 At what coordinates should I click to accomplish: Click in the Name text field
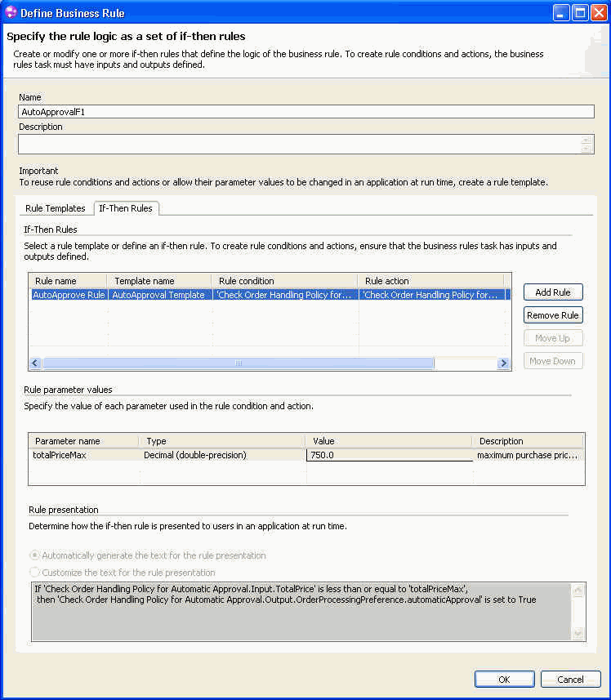305,112
